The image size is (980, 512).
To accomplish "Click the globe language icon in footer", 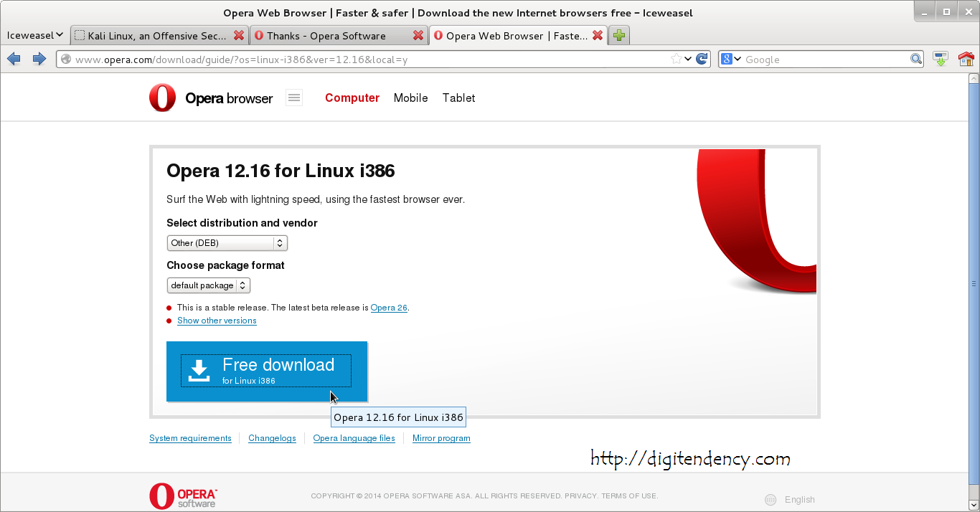I will [x=771, y=500].
